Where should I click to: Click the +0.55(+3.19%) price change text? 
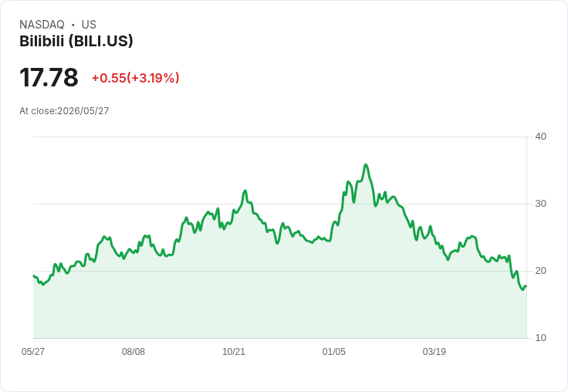(136, 78)
